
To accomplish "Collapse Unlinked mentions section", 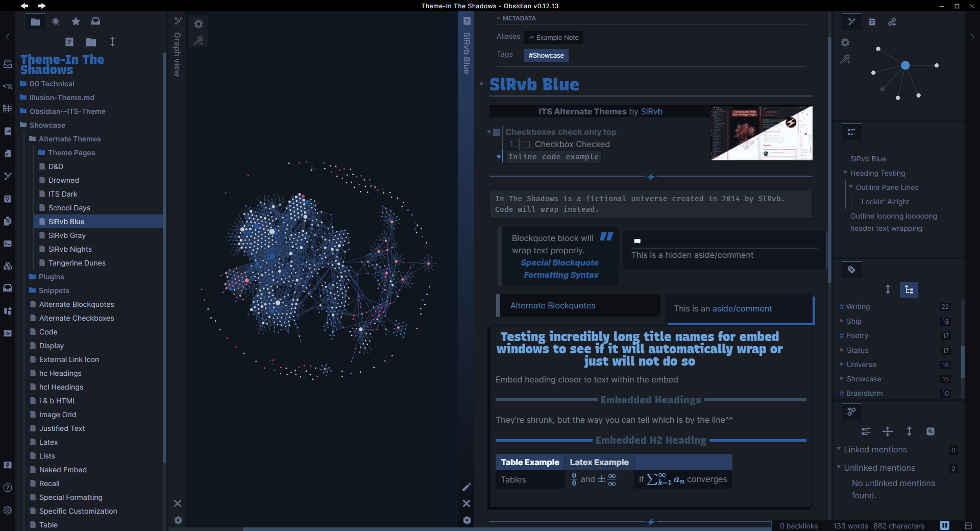I will [839, 467].
